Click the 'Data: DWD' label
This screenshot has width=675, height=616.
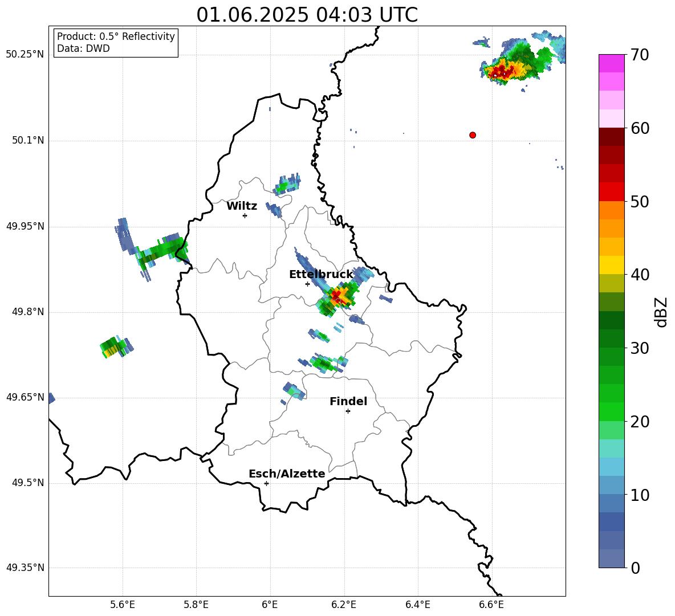pyautogui.click(x=83, y=48)
